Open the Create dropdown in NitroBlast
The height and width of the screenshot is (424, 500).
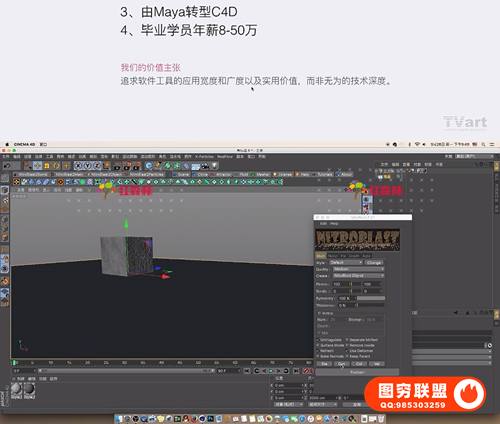pos(358,276)
